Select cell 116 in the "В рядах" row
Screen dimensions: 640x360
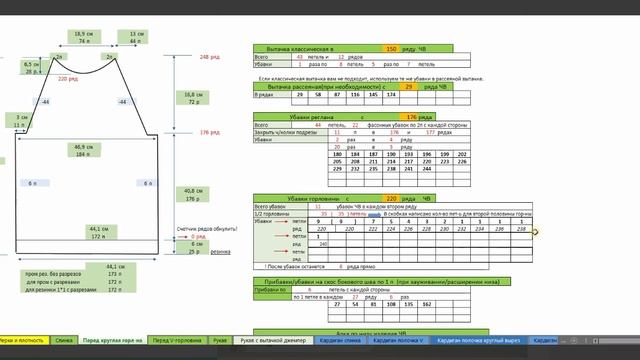point(355,94)
